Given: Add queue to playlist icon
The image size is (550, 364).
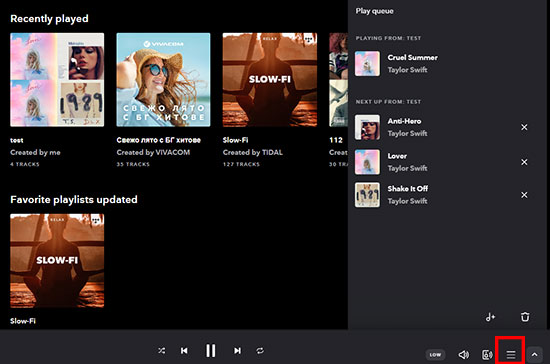Looking at the screenshot, I should click(490, 317).
